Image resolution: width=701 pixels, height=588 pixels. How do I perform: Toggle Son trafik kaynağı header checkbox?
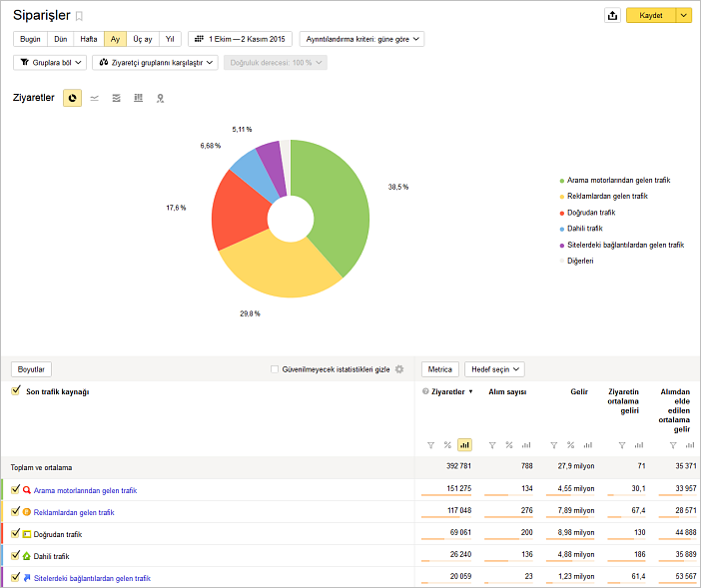[x=16, y=390]
